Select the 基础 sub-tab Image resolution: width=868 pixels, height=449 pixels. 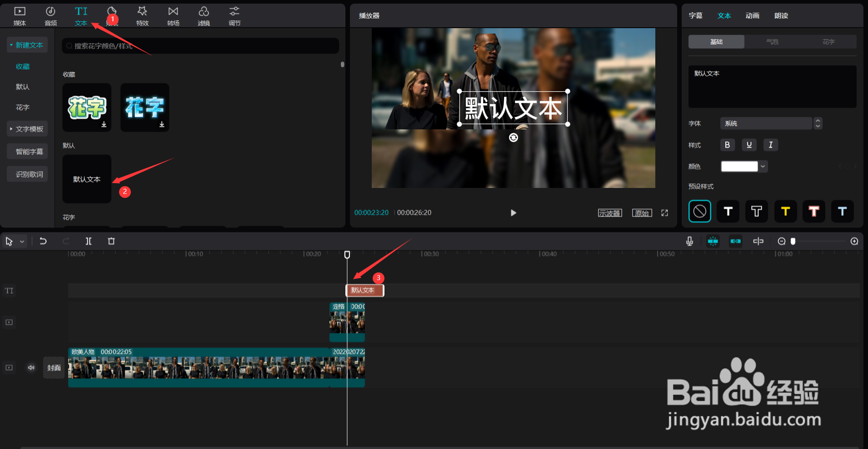point(716,42)
